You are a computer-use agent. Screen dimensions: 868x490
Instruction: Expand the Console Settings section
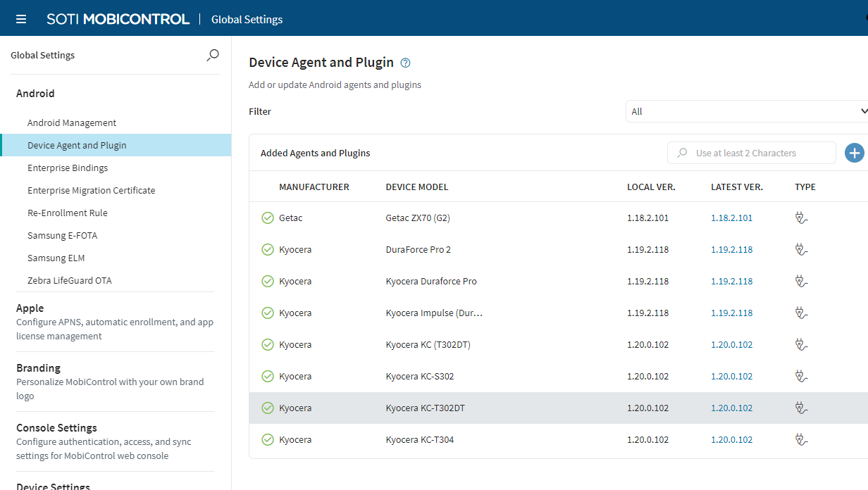pyautogui.click(x=56, y=428)
